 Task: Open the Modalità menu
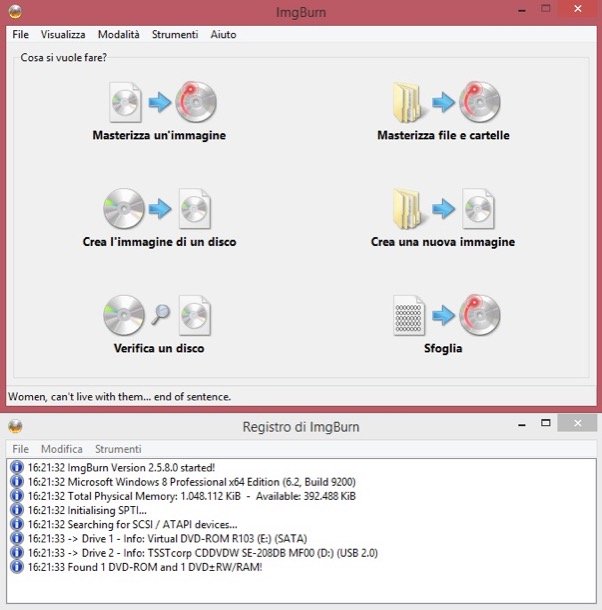coord(118,35)
